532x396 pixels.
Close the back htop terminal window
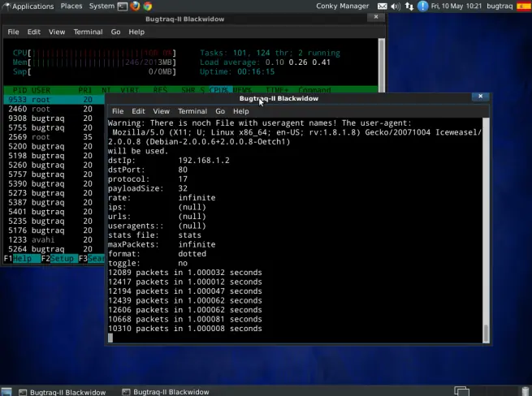[x=376, y=17]
